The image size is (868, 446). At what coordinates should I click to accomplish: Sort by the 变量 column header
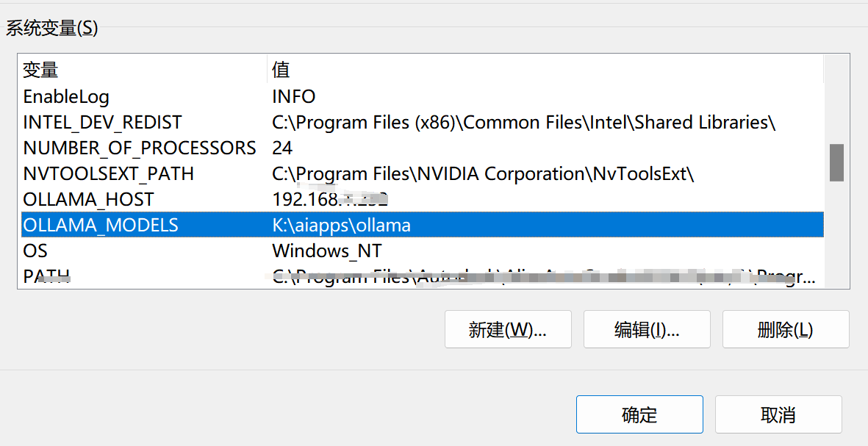click(x=143, y=70)
